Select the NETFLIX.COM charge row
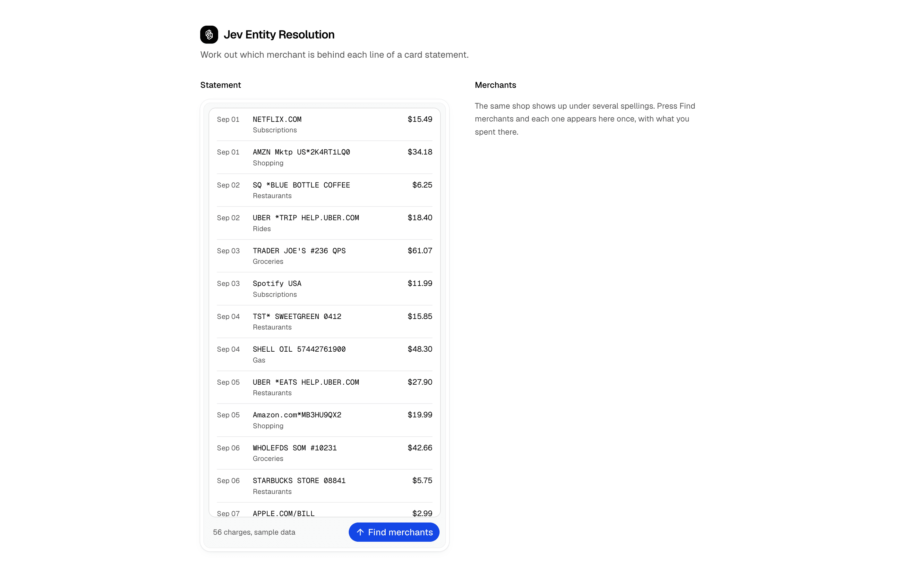 pos(325,124)
